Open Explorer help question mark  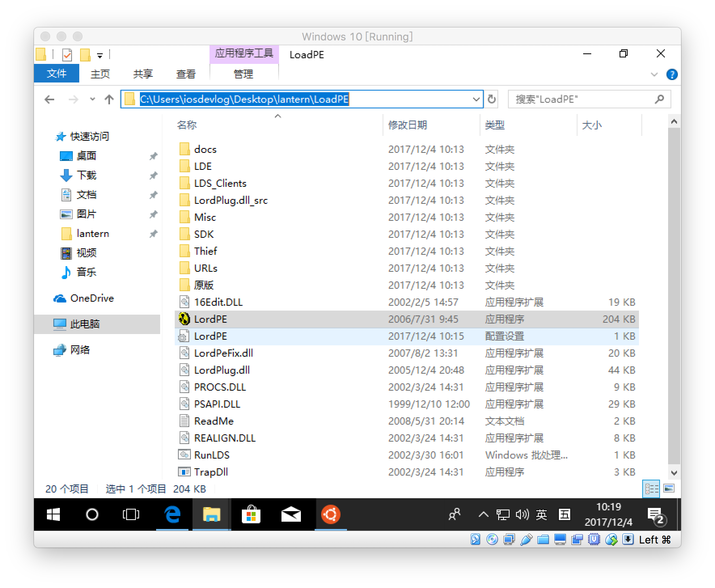(x=672, y=74)
